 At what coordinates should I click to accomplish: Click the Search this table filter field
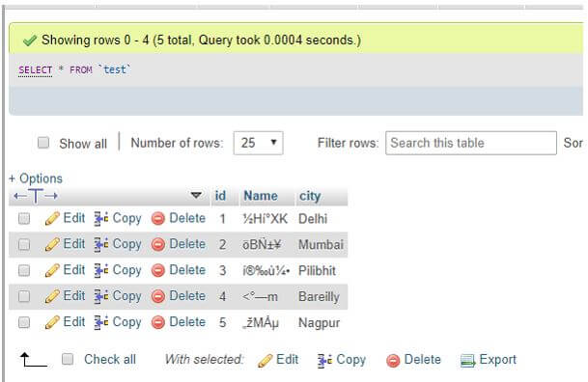coord(471,143)
